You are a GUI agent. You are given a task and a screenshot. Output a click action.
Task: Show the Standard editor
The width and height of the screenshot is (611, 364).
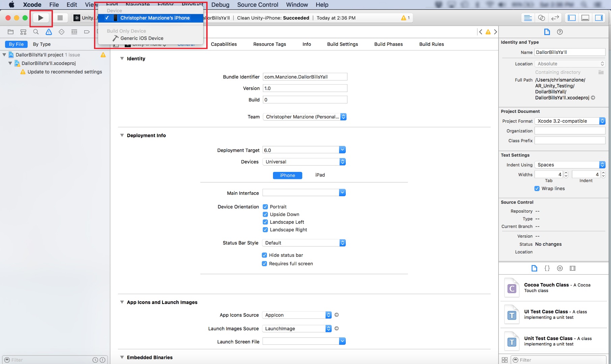click(x=528, y=18)
